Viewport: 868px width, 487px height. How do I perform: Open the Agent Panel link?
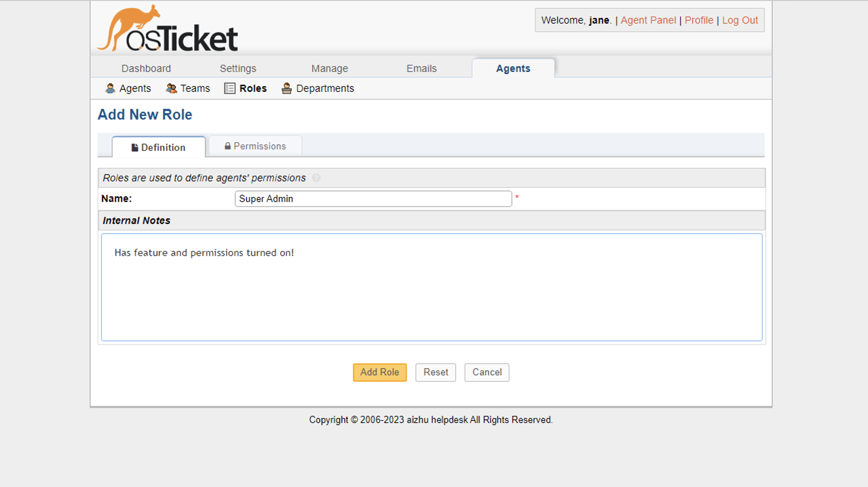tap(649, 20)
